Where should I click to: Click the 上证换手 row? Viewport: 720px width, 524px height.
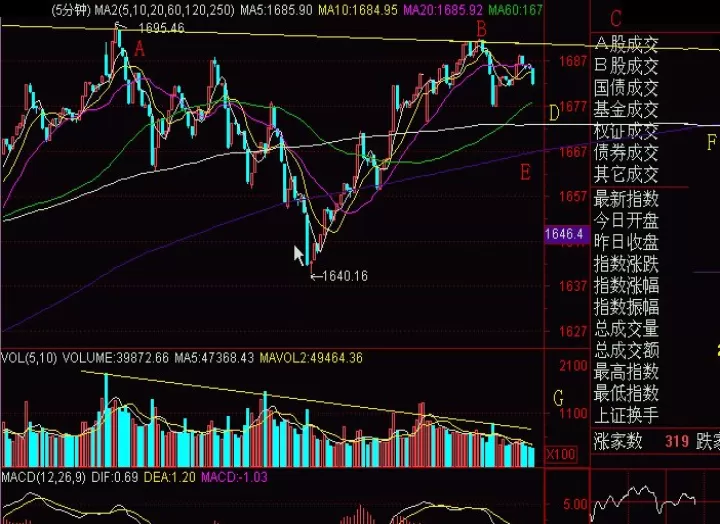[x=626, y=415]
